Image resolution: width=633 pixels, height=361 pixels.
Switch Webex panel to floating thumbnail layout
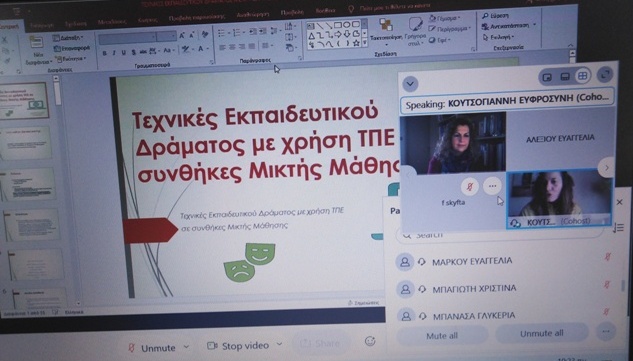[x=547, y=78]
